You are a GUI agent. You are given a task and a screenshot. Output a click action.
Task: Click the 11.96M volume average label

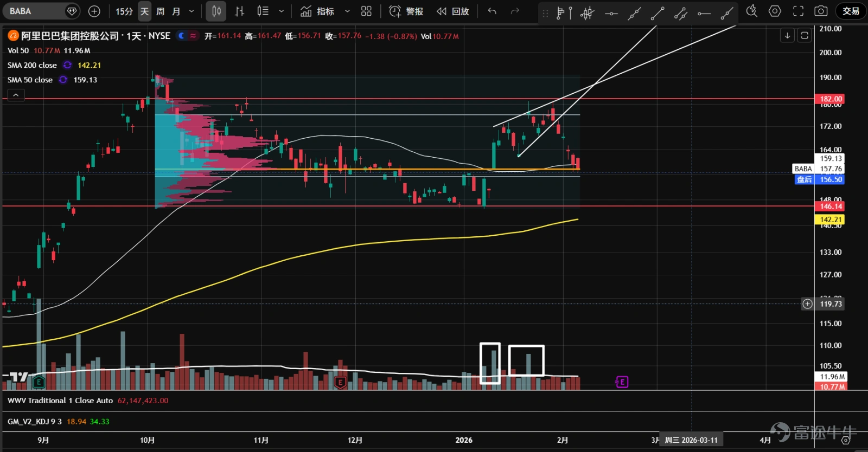pyautogui.click(x=830, y=377)
